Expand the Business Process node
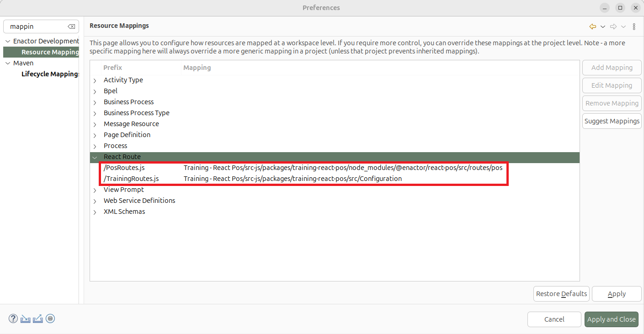This screenshot has width=644, height=334. point(95,102)
